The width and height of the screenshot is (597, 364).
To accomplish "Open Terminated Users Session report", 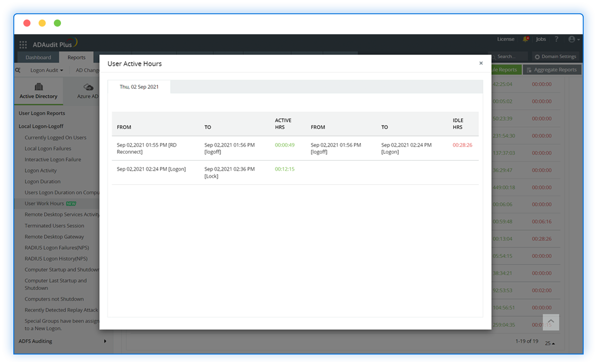I will [x=54, y=226].
